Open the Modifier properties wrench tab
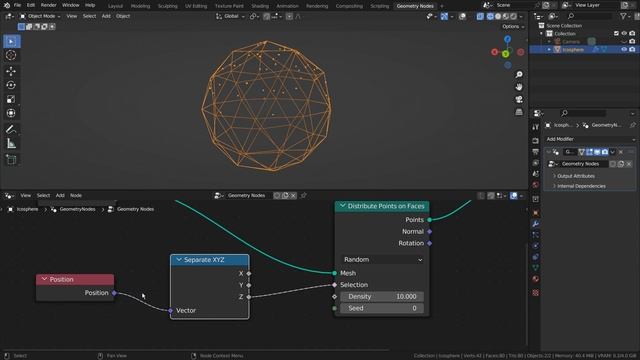Screen dimensions: 640x360 coord(536,224)
